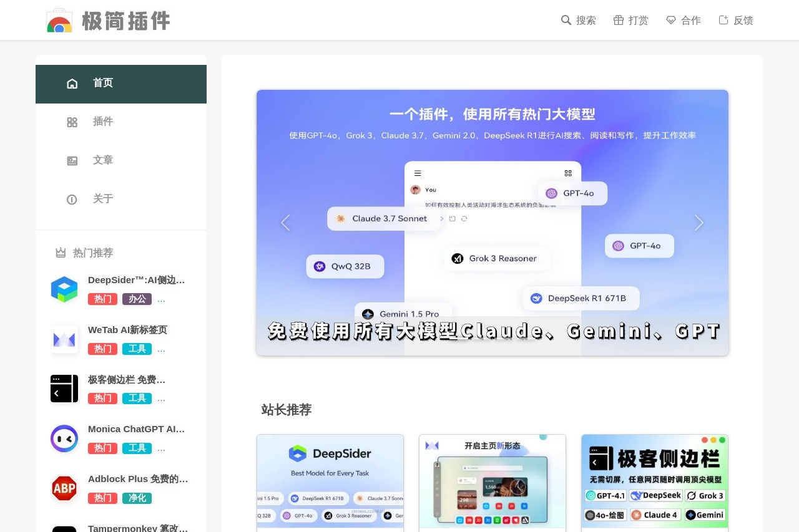Viewport: 799px width, 532px height.
Task: Open the 极客侧边栏 recommended card image
Action: tap(655, 481)
